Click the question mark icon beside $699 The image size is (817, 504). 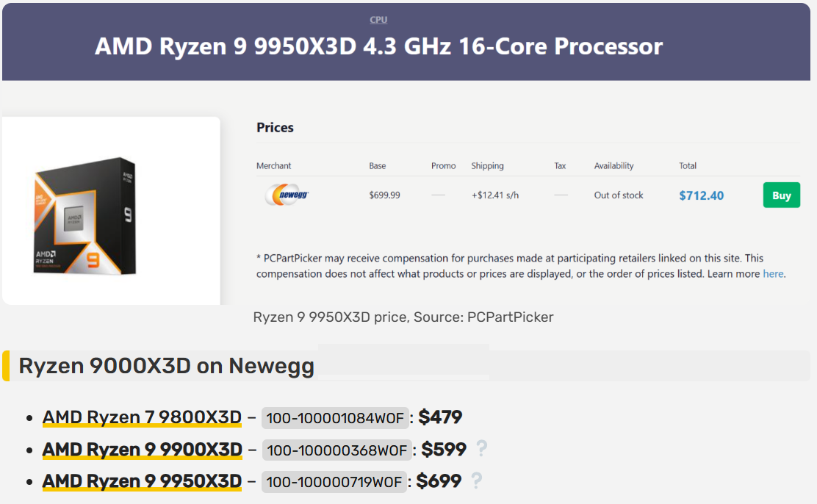click(x=476, y=481)
